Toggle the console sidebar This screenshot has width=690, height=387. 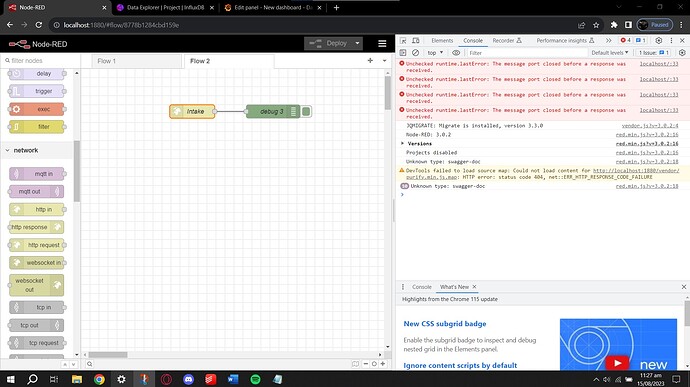(403, 53)
